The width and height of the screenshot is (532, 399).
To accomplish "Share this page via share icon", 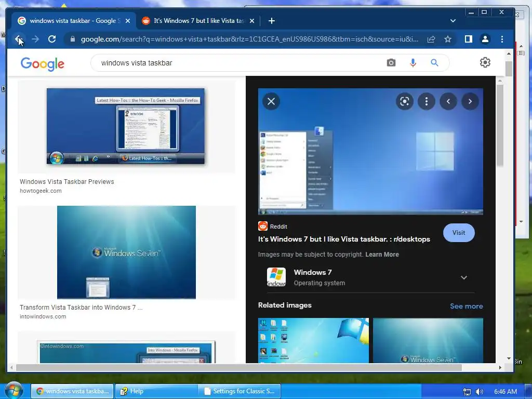I will pos(431,39).
